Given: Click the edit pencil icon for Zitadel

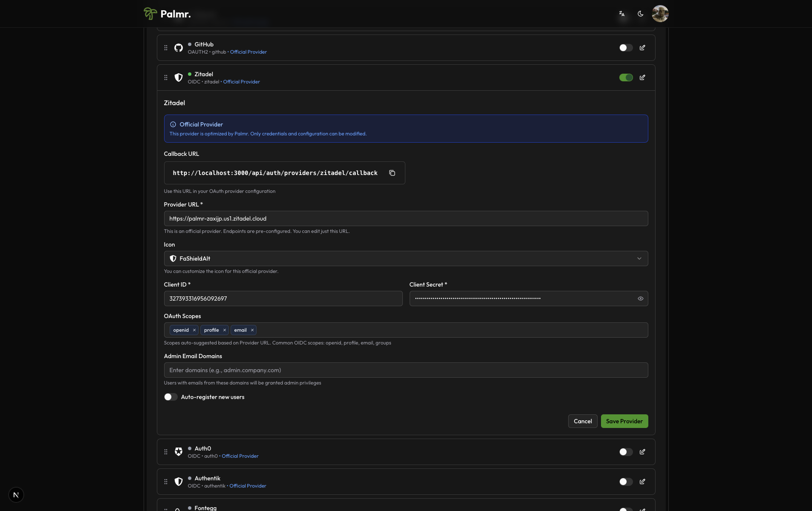Looking at the screenshot, I should tap(642, 78).
